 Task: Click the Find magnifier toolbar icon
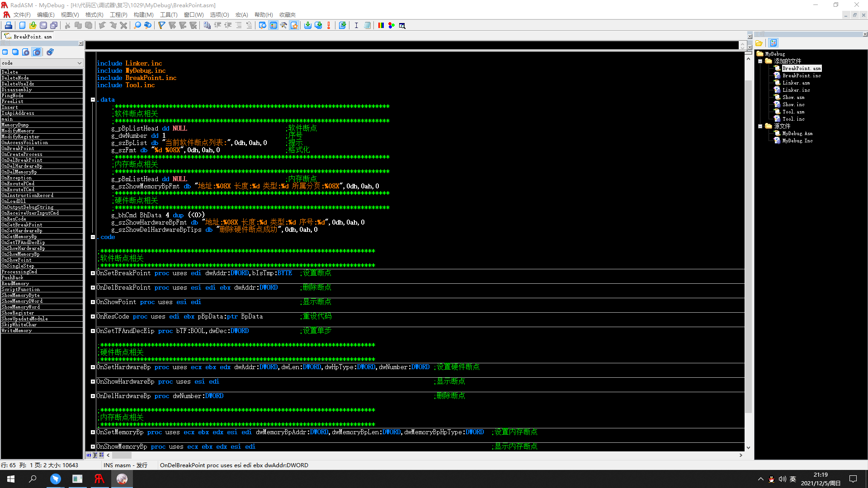pos(137,25)
